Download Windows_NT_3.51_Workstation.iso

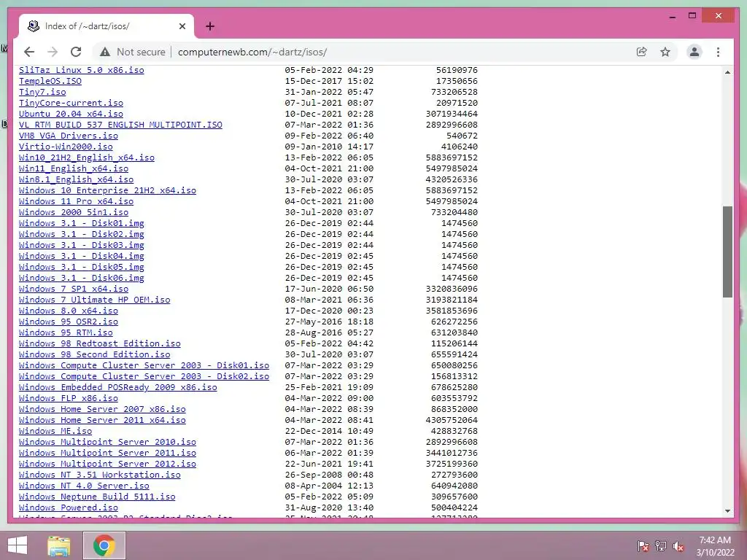pyautogui.click(x=99, y=475)
